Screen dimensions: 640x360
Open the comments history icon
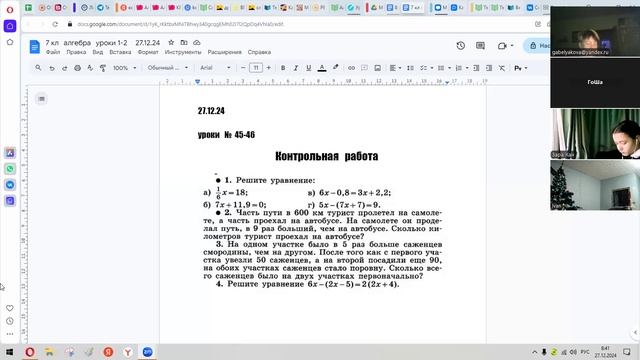click(x=480, y=46)
